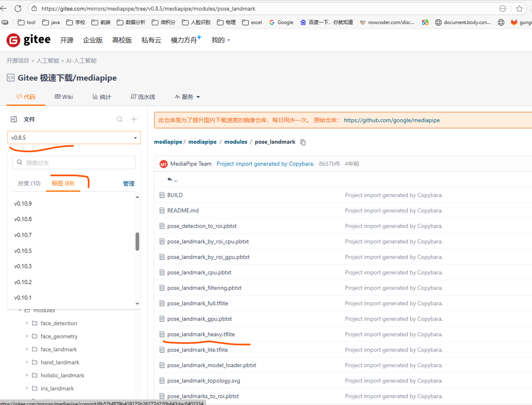532x405 pixels.
Task: Click 企业版 in the top navigation
Action: [x=93, y=40]
